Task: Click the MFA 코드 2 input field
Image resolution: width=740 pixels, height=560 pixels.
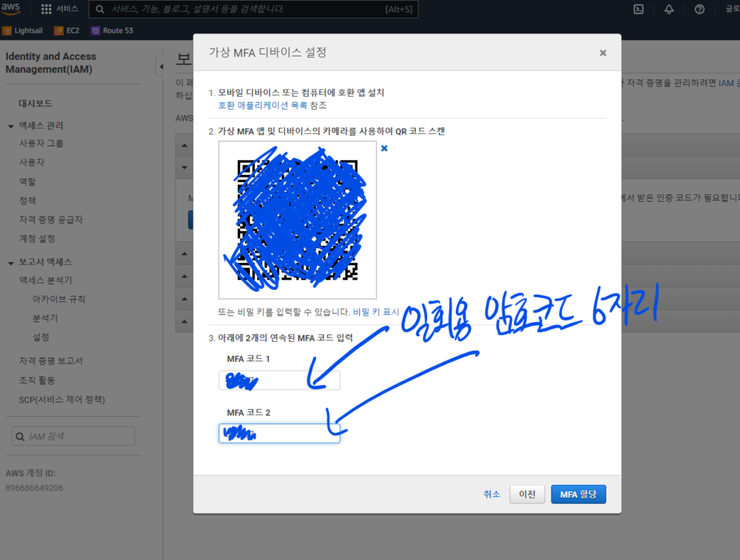Action: coord(280,433)
